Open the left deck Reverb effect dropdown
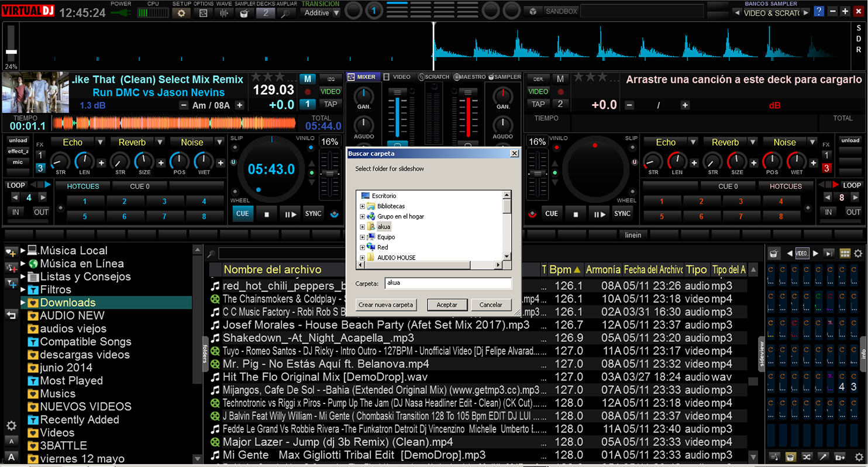The width and height of the screenshot is (868, 467). (x=160, y=142)
